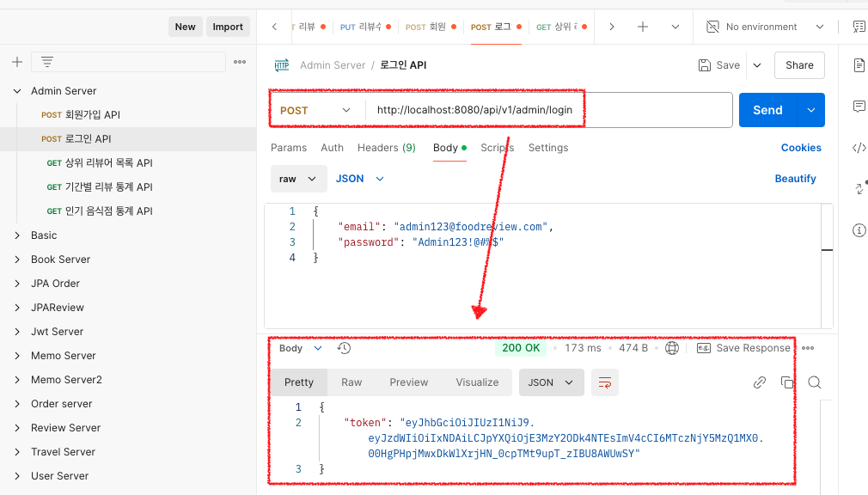Open the JSON body format dropdown
Screen dimensions: 868x495
[x=360, y=179]
